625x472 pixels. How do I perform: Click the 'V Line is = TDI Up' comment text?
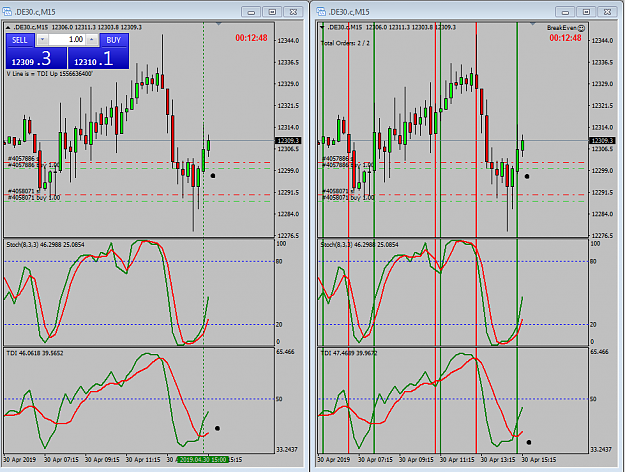(49, 74)
